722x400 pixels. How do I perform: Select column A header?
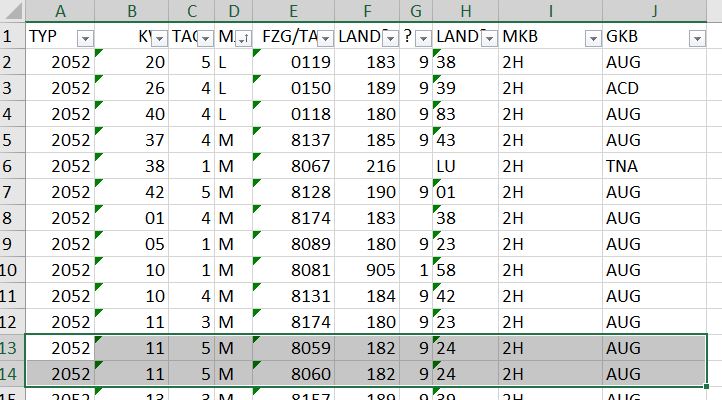(x=60, y=12)
